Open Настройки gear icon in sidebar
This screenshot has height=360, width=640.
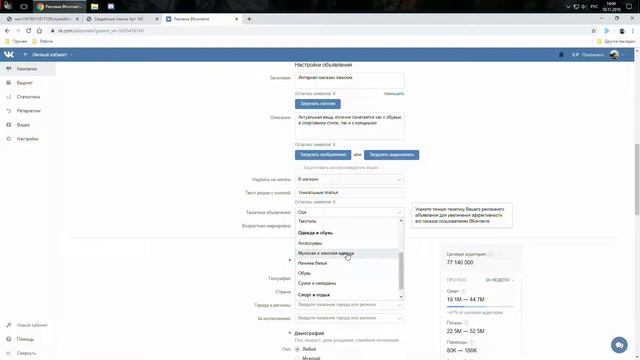[x=9, y=139]
